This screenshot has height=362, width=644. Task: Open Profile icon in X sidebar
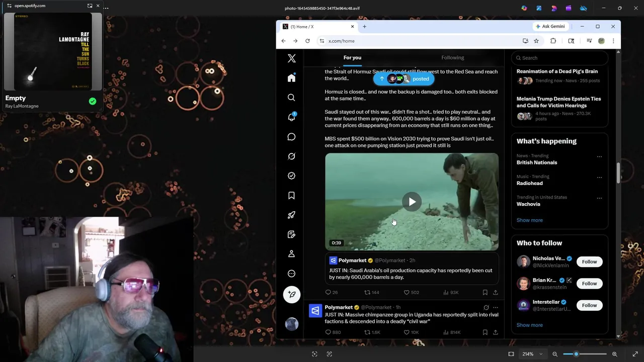pos(291,254)
